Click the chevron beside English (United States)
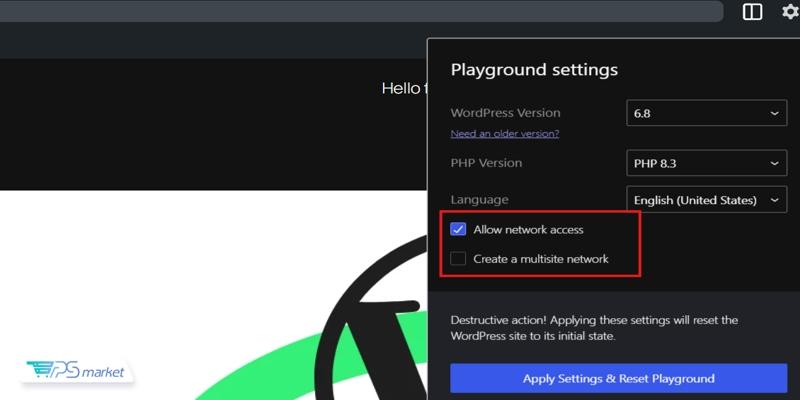The image size is (800, 400). point(774,200)
